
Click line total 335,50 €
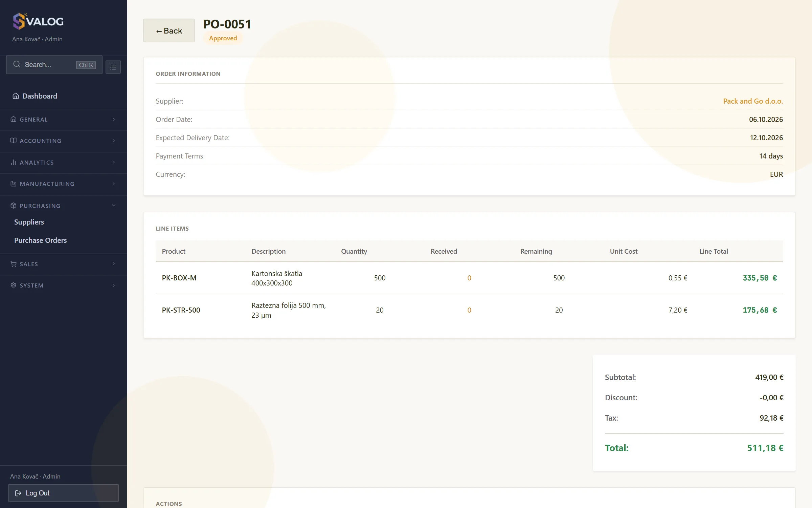tap(760, 278)
